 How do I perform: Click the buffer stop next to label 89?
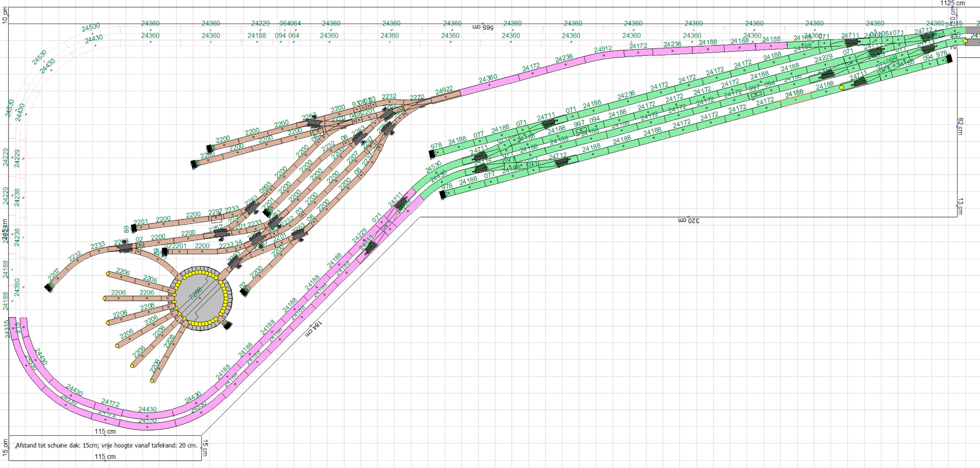click(x=134, y=228)
